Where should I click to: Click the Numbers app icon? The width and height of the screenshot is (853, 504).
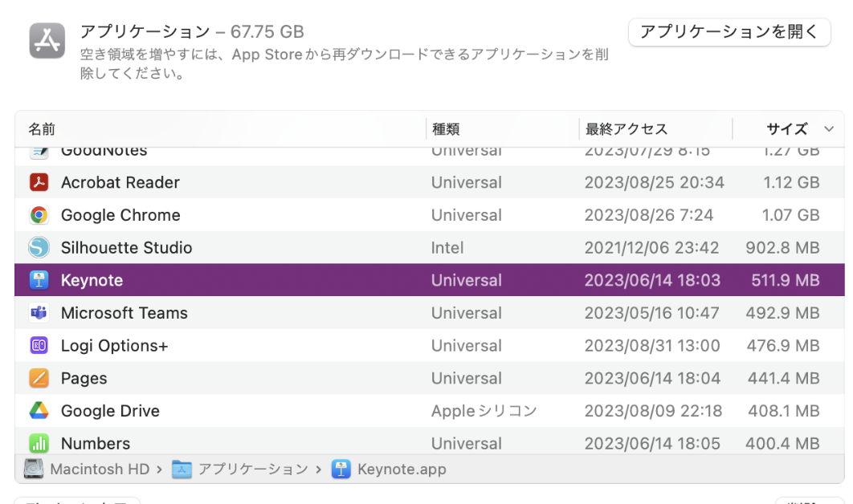[39, 443]
